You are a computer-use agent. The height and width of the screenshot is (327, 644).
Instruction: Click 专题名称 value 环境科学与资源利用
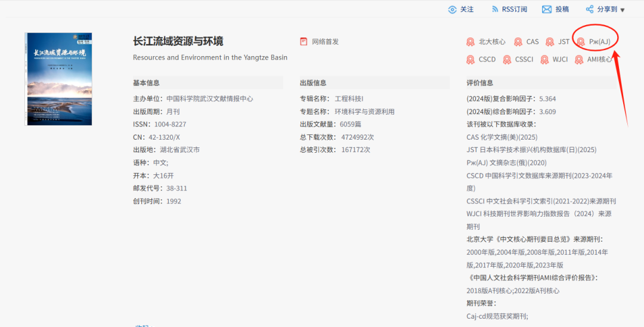click(365, 112)
